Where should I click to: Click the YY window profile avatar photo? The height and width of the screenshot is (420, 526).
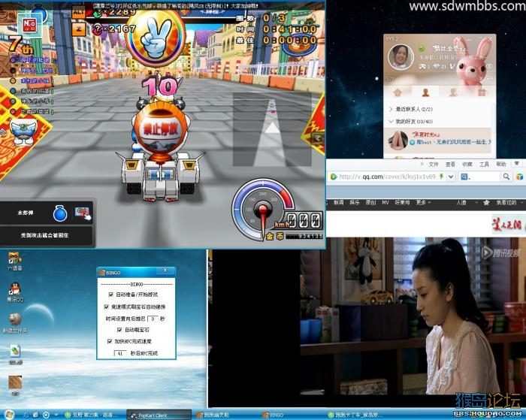coord(401,56)
